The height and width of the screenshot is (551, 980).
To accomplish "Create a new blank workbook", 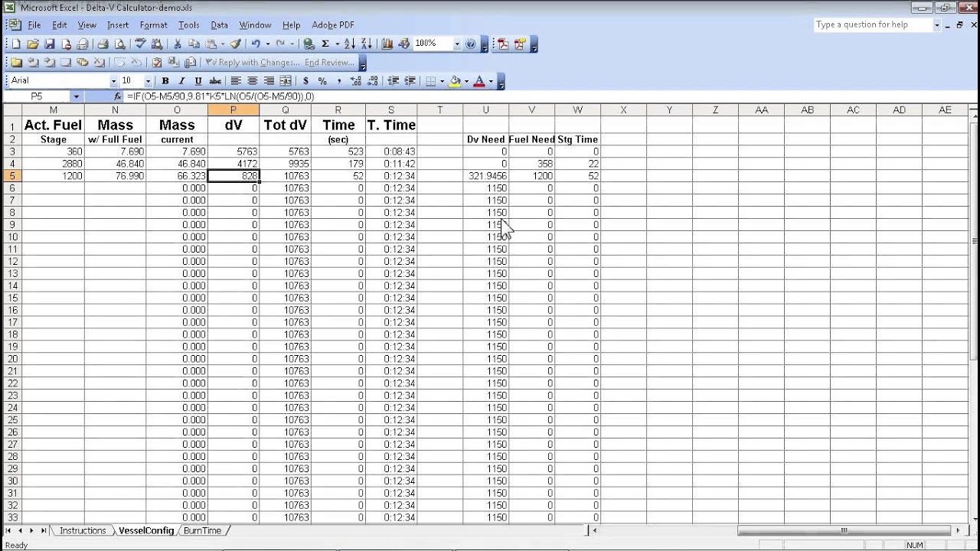I will pyautogui.click(x=16, y=44).
